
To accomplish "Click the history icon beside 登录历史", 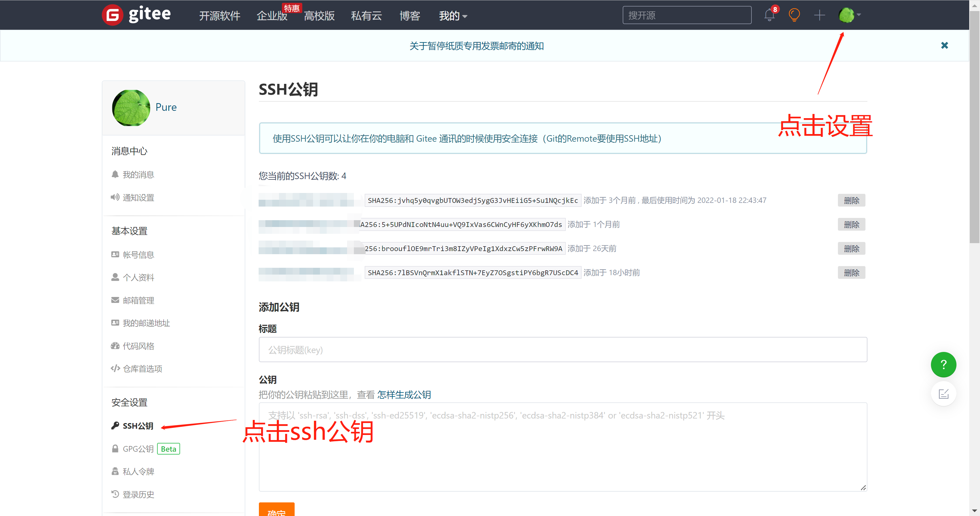I will (x=115, y=494).
